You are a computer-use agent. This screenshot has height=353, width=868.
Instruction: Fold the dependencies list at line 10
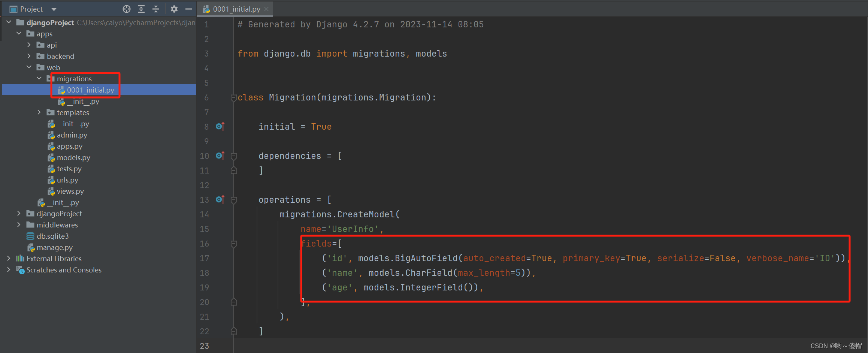[x=234, y=156]
